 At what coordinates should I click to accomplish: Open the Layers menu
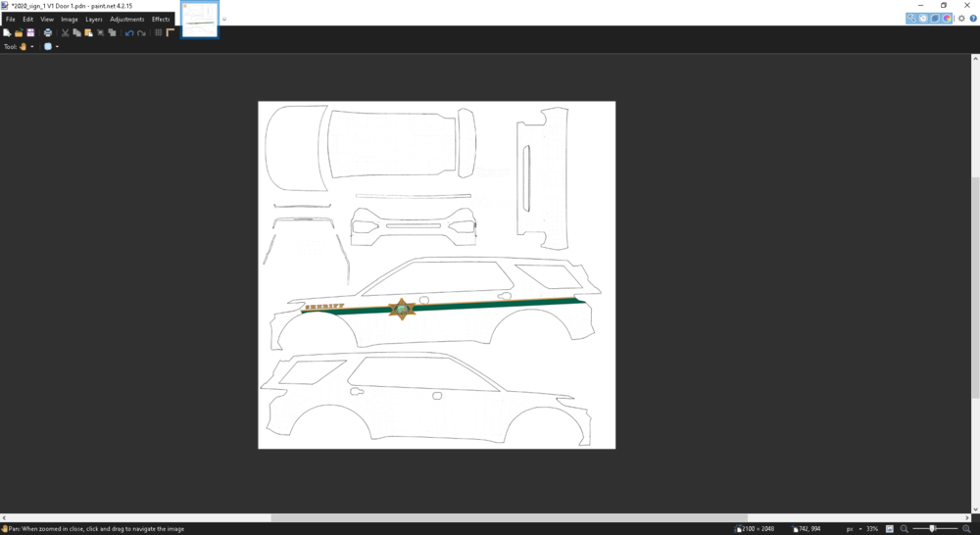tap(94, 20)
